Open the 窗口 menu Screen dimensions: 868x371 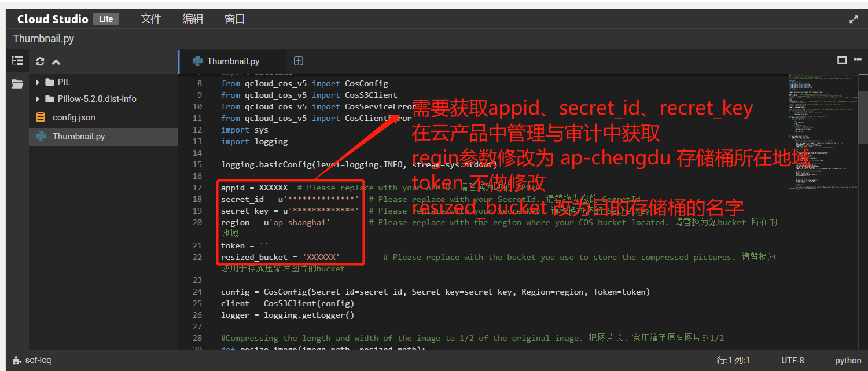click(x=235, y=19)
